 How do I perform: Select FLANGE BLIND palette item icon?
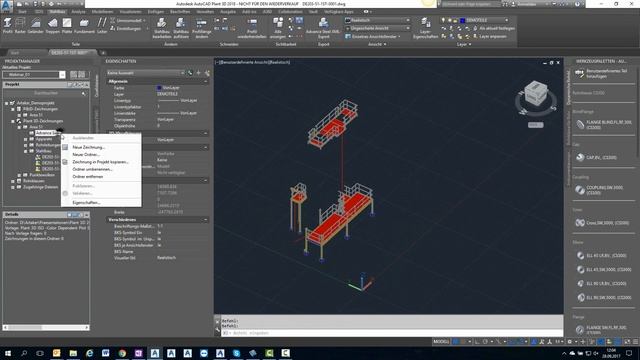580,125
